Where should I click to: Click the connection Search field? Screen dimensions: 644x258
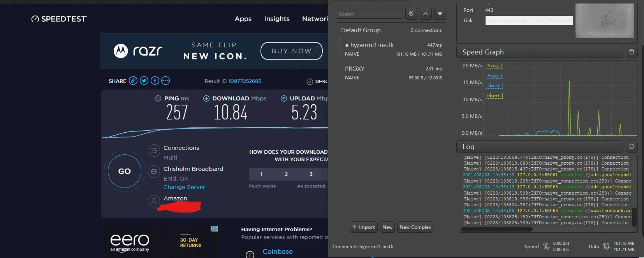[x=370, y=14]
